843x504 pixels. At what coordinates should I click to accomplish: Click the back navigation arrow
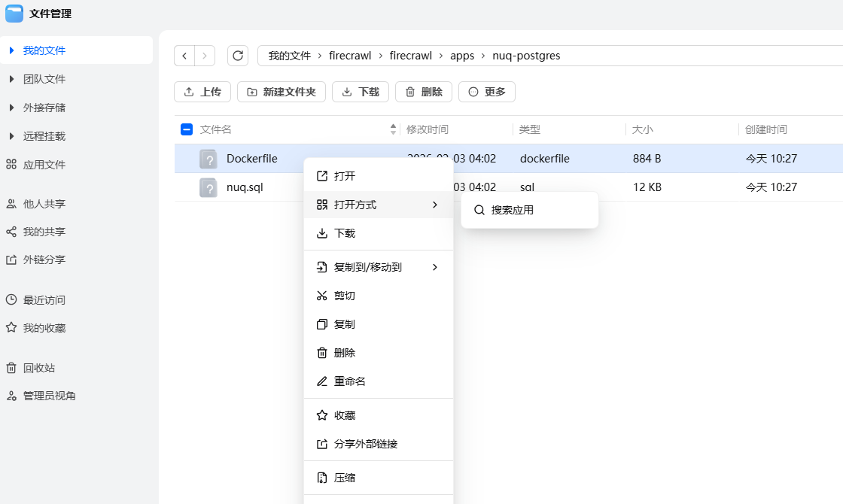[184, 55]
